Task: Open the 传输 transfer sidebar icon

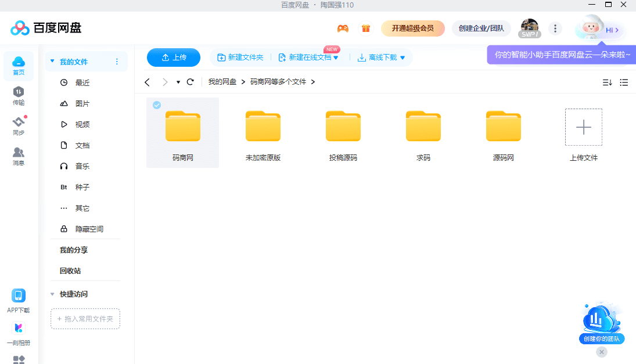Action: [x=19, y=96]
